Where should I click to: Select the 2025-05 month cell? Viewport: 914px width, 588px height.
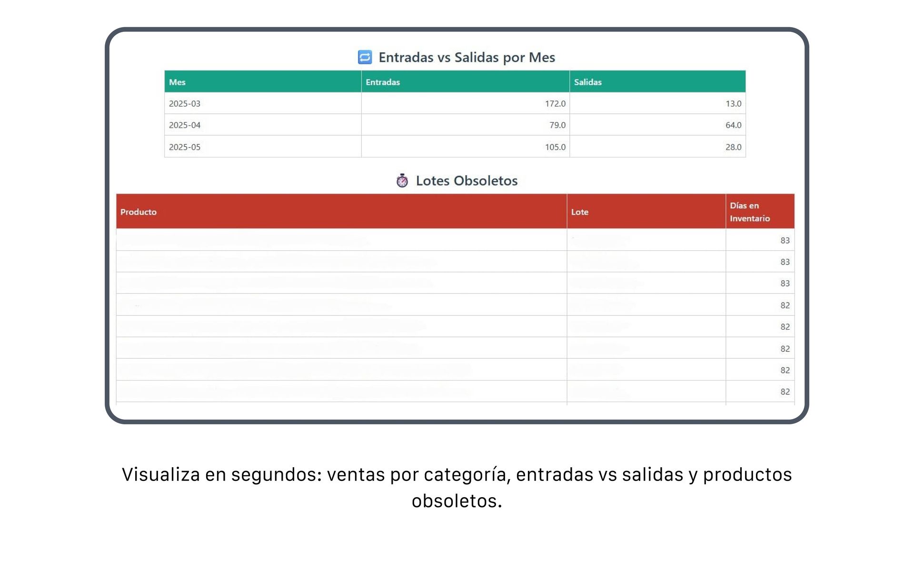[185, 147]
